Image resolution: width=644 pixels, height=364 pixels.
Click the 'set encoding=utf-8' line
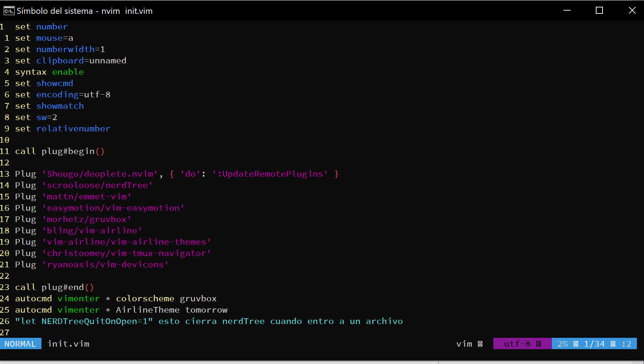pos(63,95)
